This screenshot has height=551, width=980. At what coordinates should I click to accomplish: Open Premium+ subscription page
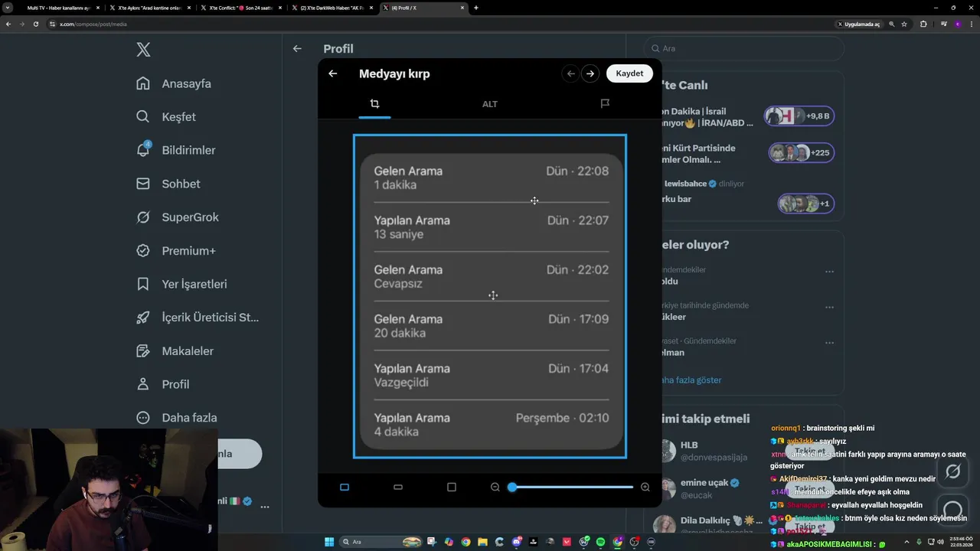[x=175, y=250]
